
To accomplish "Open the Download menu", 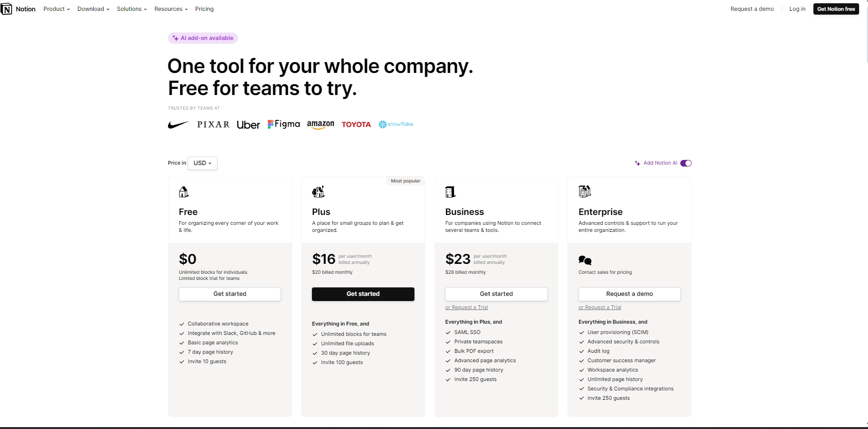I will [93, 9].
